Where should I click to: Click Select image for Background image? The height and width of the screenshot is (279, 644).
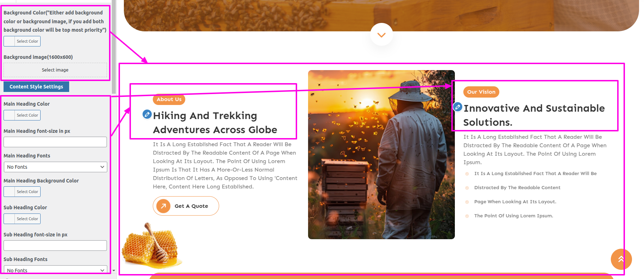click(55, 70)
